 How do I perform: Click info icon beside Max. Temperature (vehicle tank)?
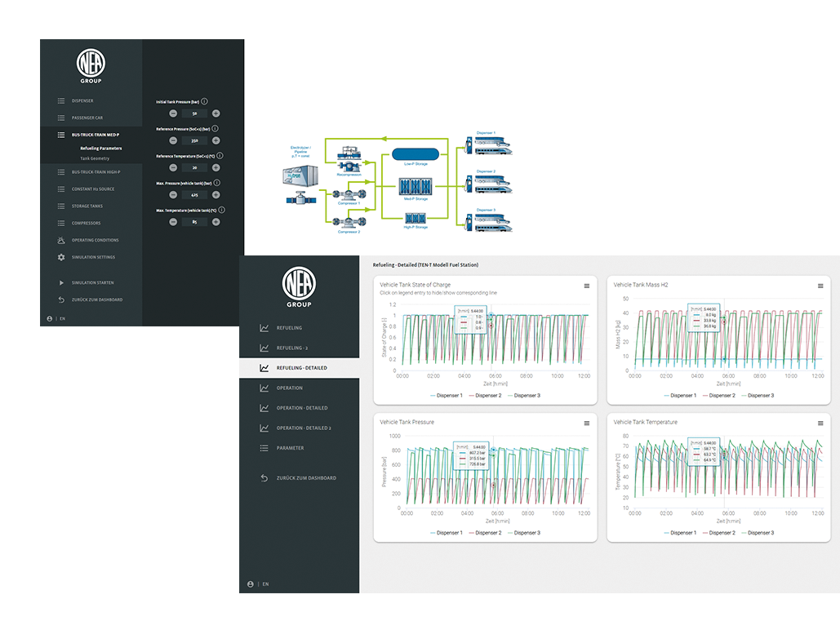click(x=221, y=210)
